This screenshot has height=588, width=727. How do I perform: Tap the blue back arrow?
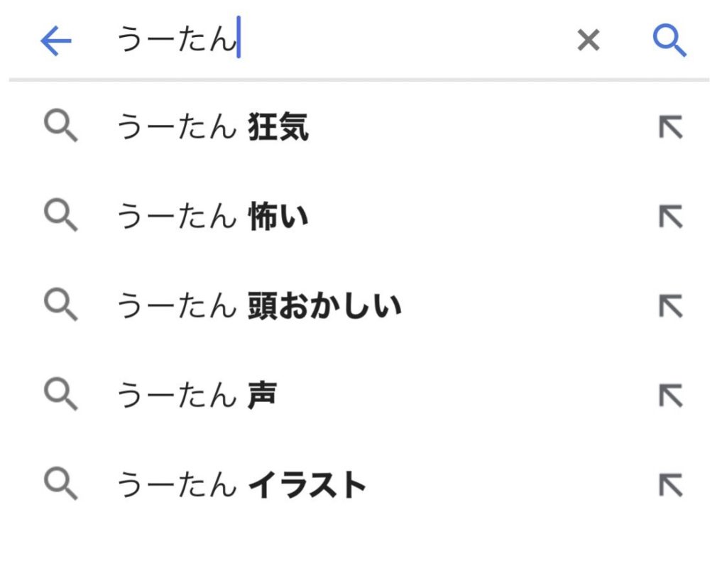pos(56,42)
